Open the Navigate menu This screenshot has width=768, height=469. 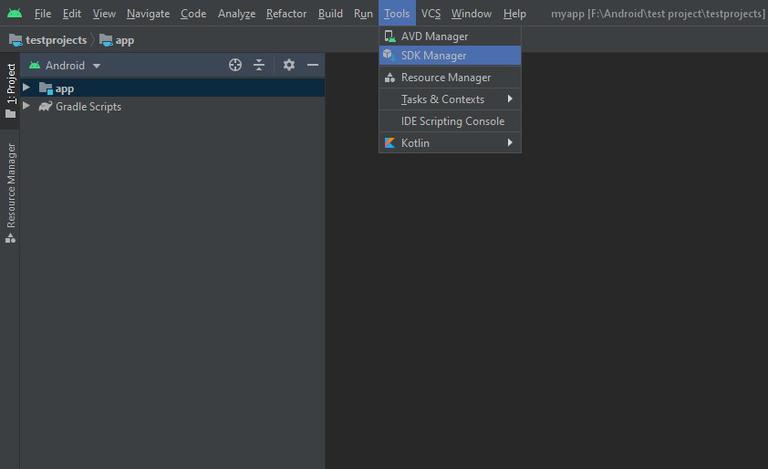click(148, 14)
